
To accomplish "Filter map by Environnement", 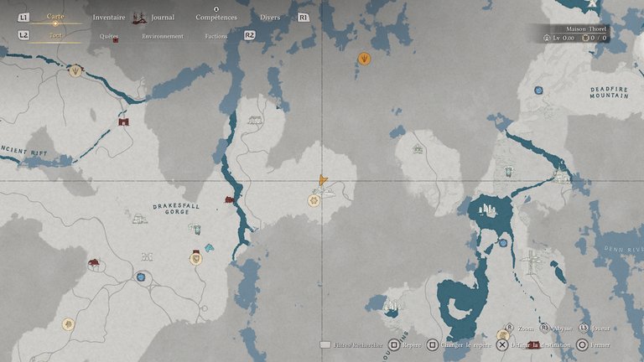I will (x=163, y=36).
